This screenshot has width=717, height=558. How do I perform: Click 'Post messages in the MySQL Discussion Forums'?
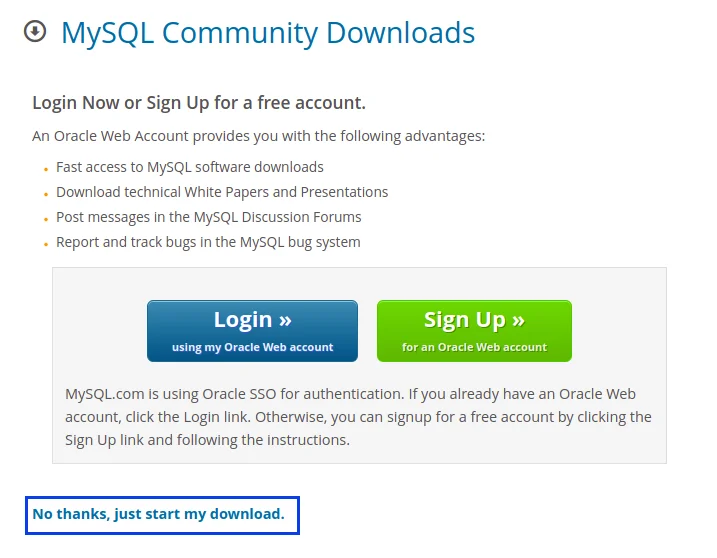coord(209,217)
